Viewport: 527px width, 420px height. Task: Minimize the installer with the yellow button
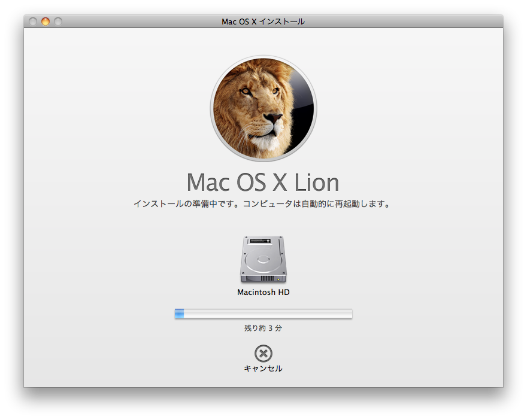pos(46,22)
